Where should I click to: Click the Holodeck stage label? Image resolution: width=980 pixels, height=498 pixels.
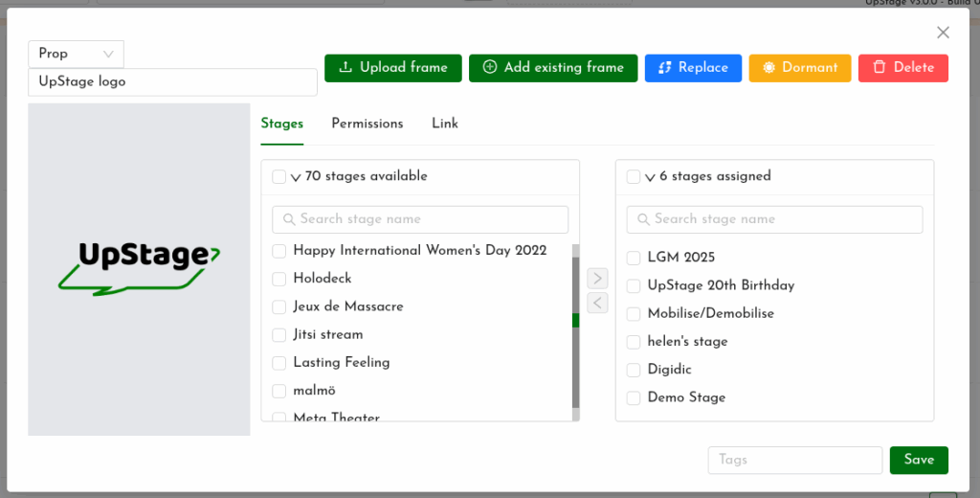click(323, 279)
